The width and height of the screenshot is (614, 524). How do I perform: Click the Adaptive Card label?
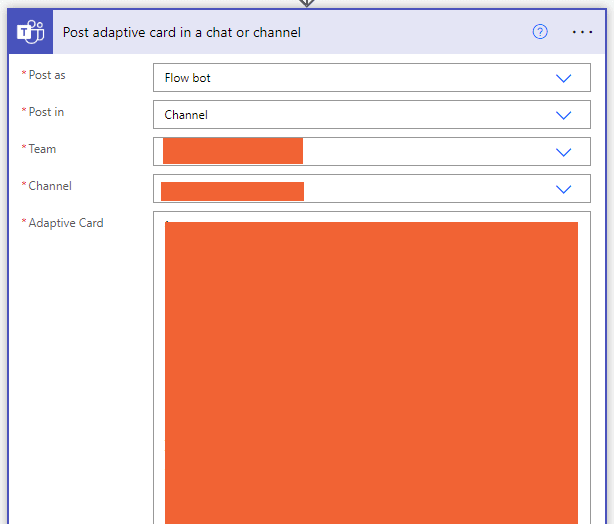click(x=66, y=223)
